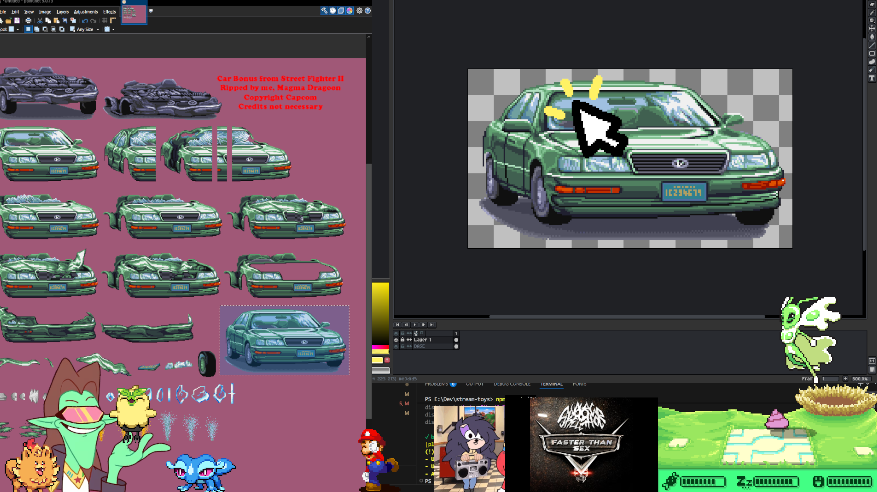
Task: Select Replace selection mode
Action: [28, 29]
